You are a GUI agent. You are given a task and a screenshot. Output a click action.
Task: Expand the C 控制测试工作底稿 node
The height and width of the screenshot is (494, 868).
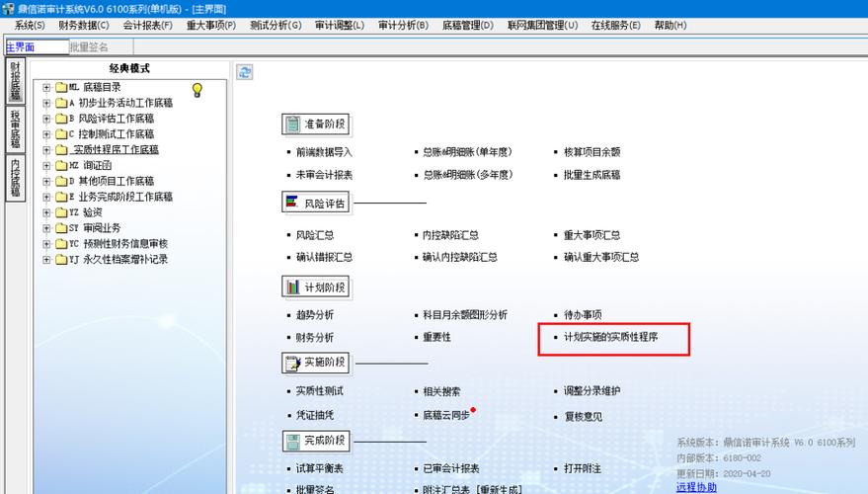pyautogui.click(x=46, y=134)
